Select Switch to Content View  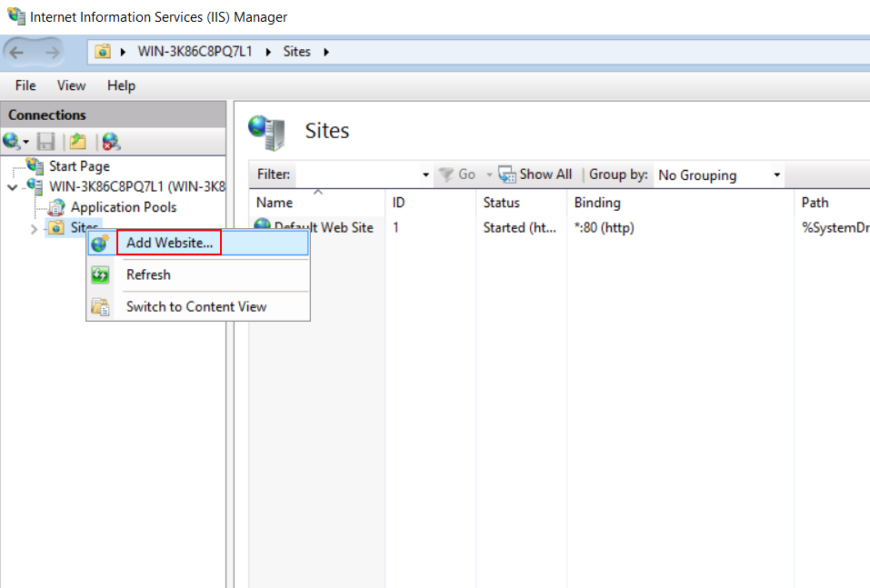(x=197, y=306)
